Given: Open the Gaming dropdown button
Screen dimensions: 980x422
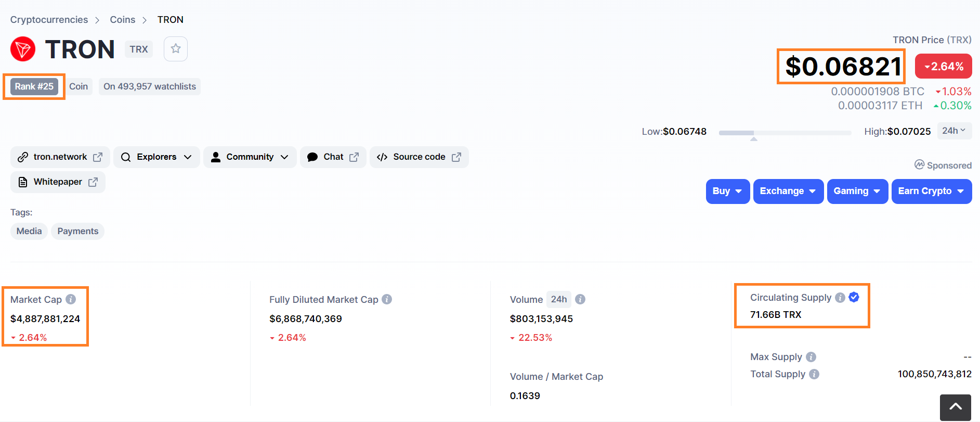Looking at the screenshot, I should tap(857, 191).
